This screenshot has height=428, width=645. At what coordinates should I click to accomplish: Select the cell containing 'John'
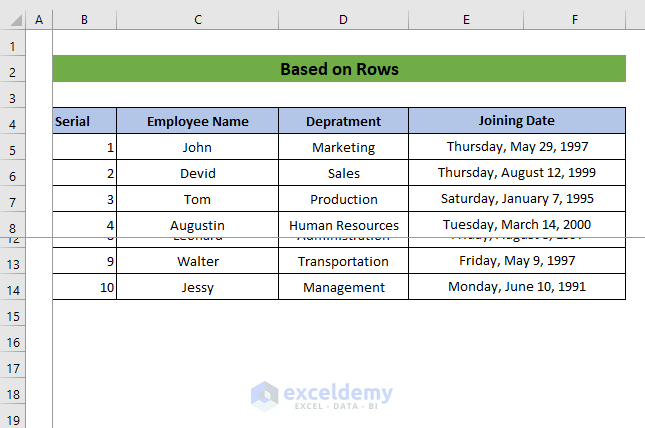pyautogui.click(x=197, y=147)
